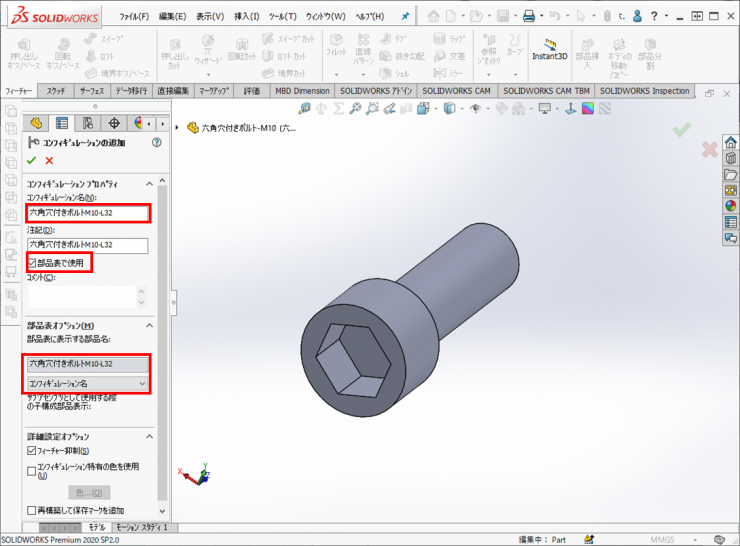
Task: Click the green checkmark to confirm configuration
Action: [x=32, y=160]
